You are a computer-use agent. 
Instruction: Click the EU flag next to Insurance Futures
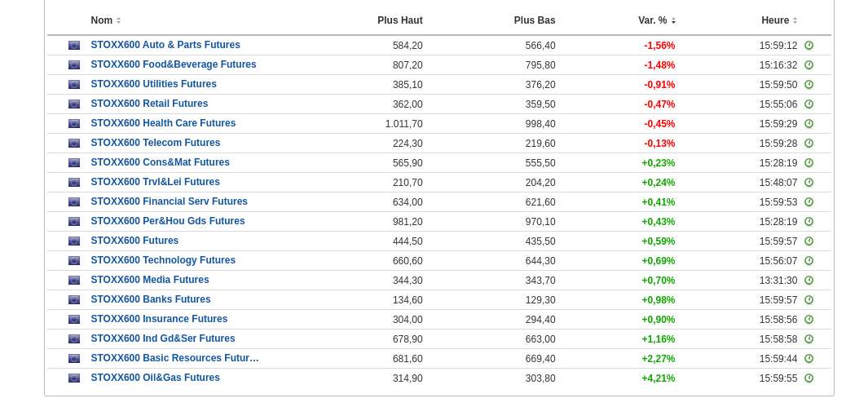point(74,320)
